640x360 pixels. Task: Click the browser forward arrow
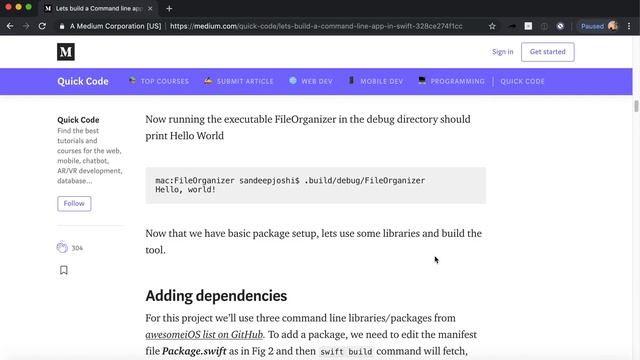[x=26, y=26]
